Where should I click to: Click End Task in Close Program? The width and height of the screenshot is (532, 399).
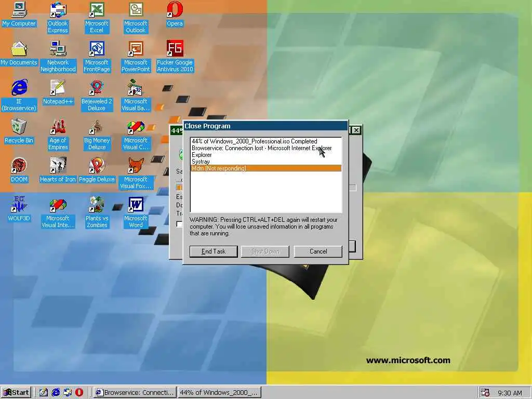tap(214, 251)
